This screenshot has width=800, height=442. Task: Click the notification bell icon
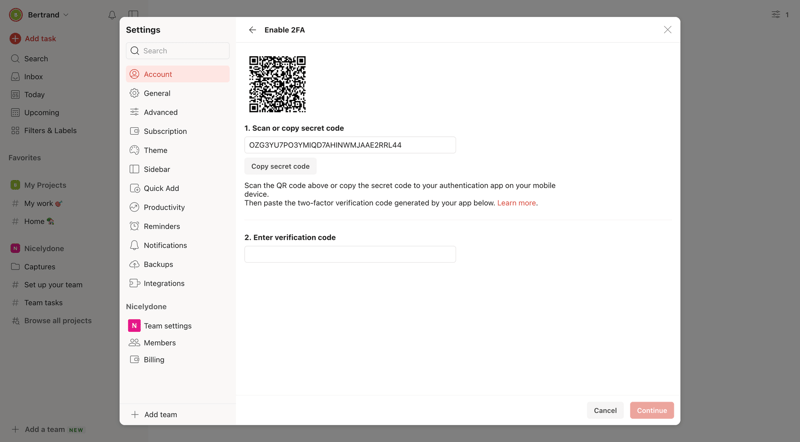pyautogui.click(x=112, y=15)
